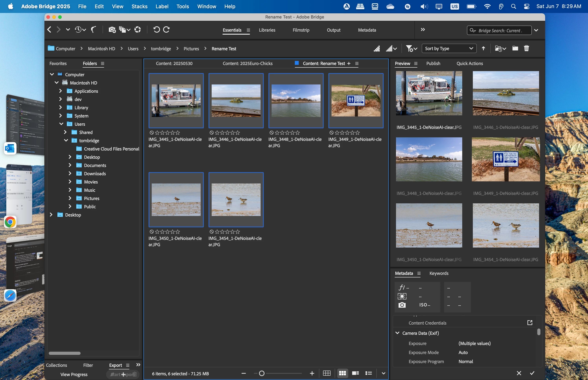Open the boomerang return to Photoshop icon
Screen dimensions: 588x380
pos(93,30)
